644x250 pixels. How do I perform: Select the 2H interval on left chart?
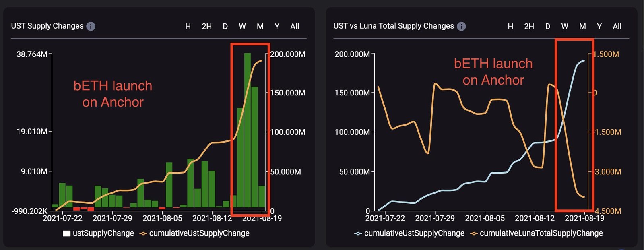click(206, 26)
